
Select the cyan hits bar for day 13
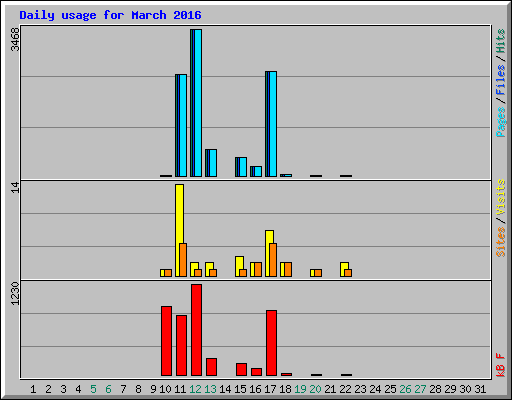pyautogui.click(x=213, y=163)
